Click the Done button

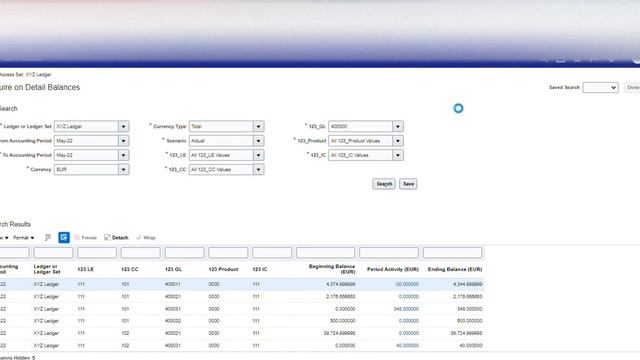[633, 87]
